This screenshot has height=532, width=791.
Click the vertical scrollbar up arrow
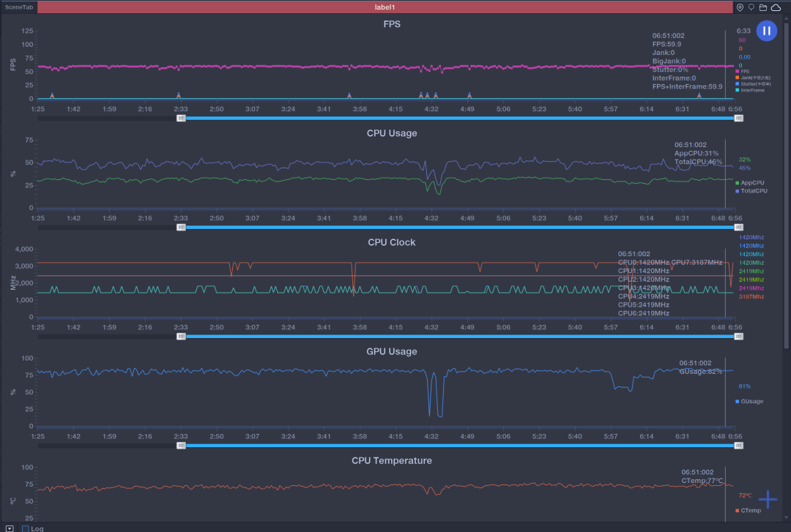[x=787, y=18]
